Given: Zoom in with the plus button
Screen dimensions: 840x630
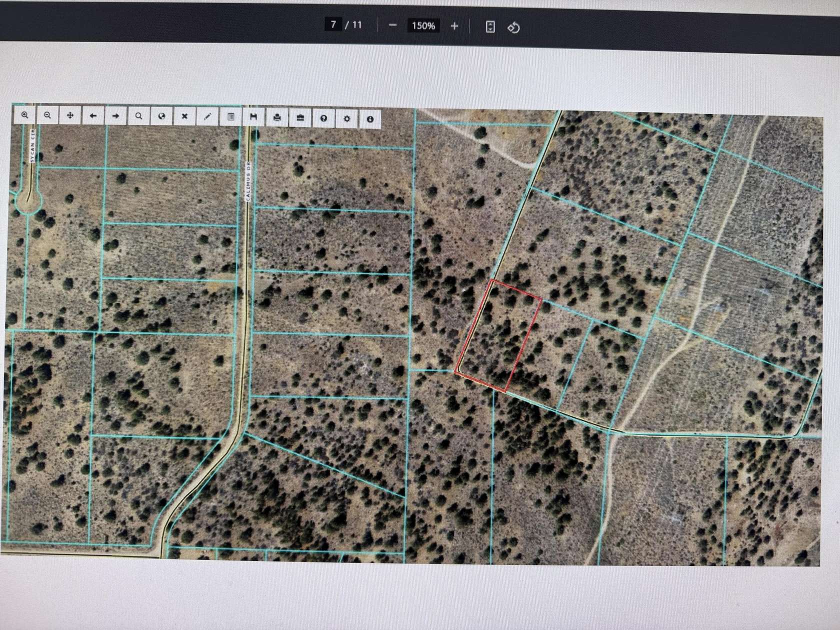Looking at the screenshot, I should coord(453,25).
